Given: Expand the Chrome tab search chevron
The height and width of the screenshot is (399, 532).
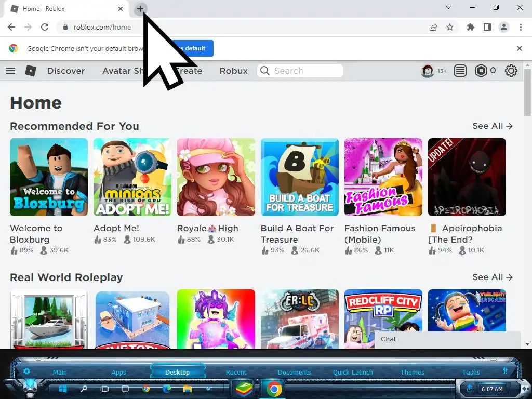Looking at the screenshot, I should [448, 7].
